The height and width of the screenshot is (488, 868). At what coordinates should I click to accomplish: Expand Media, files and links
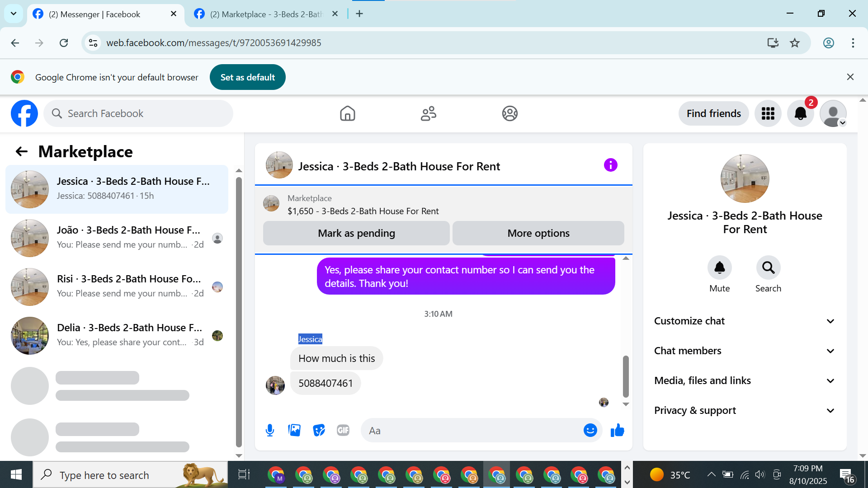click(745, 380)
